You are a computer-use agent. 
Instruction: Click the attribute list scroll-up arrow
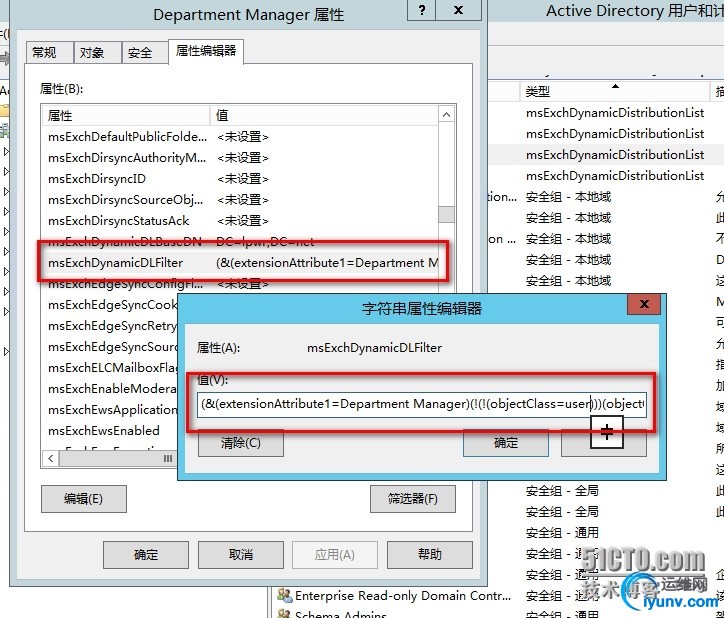[446, 115]
